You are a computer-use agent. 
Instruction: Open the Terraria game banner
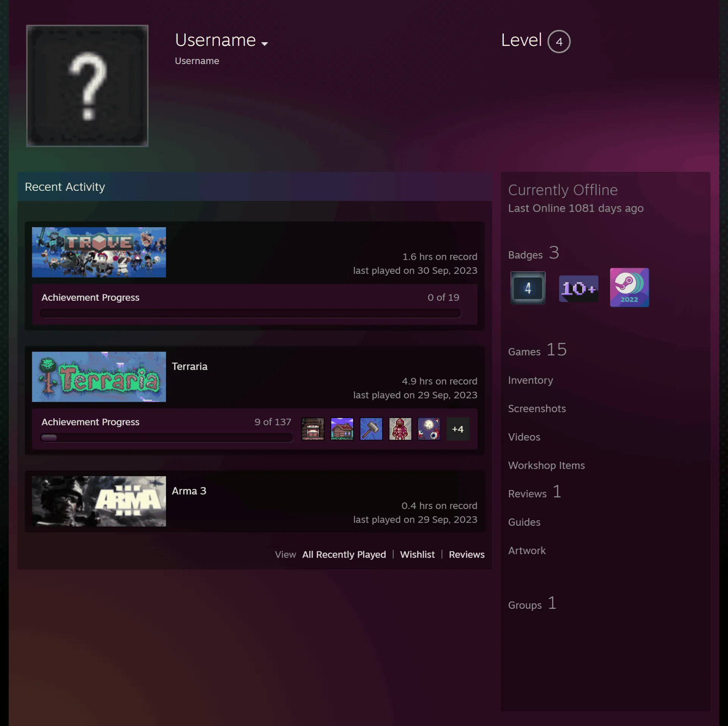(x=99, y=377)
